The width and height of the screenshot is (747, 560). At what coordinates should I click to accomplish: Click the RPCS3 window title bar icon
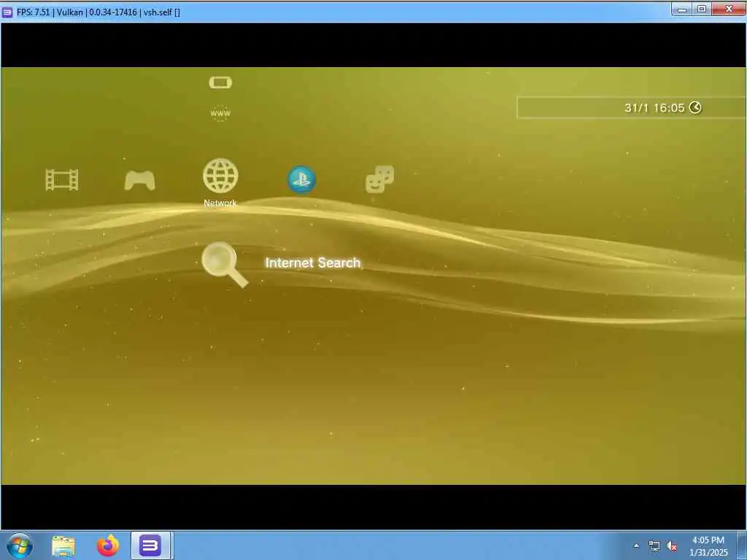(x=7, y=12)
